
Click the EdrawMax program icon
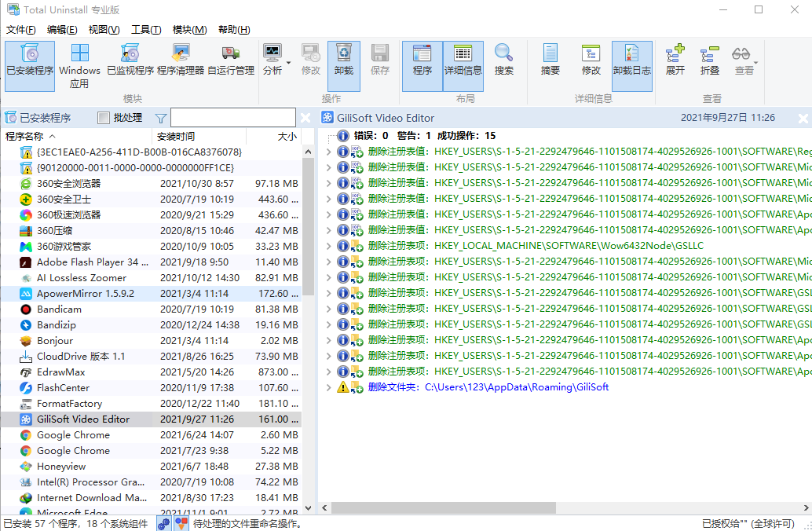click(25, 372)
